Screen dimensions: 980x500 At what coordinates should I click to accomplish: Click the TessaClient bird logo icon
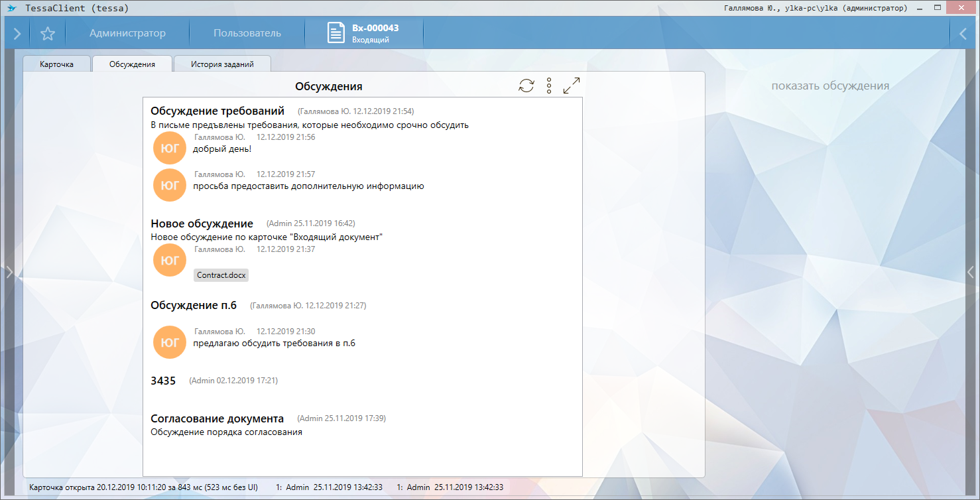click(11, 9)
